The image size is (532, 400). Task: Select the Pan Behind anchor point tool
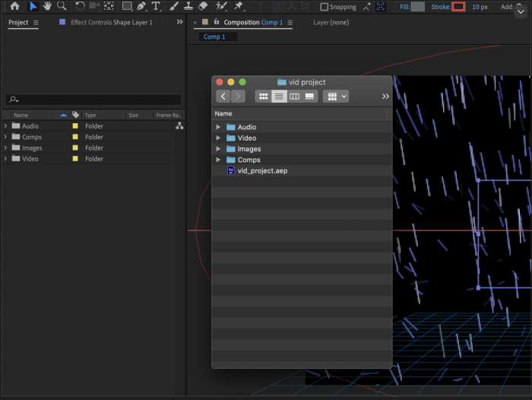tap(109, 6)
